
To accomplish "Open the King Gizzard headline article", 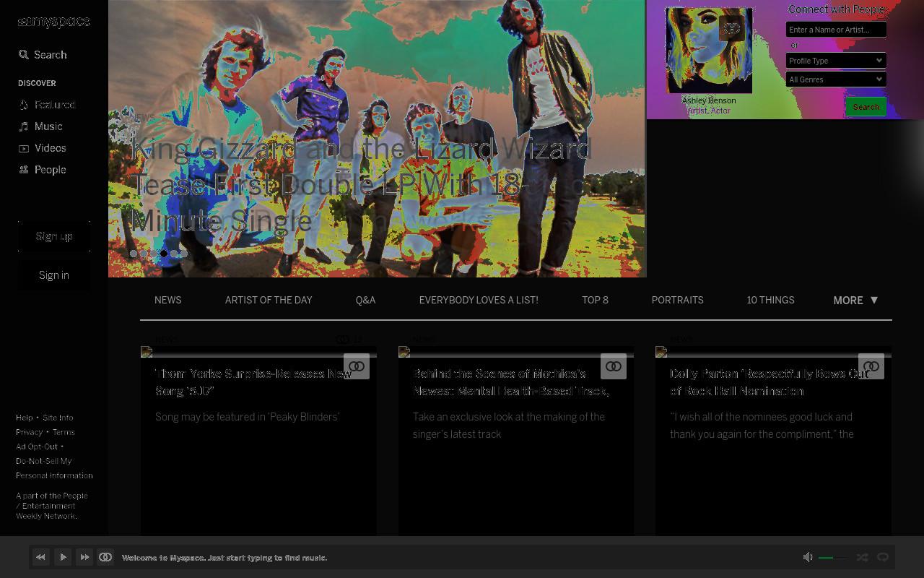I will point(361,185).
